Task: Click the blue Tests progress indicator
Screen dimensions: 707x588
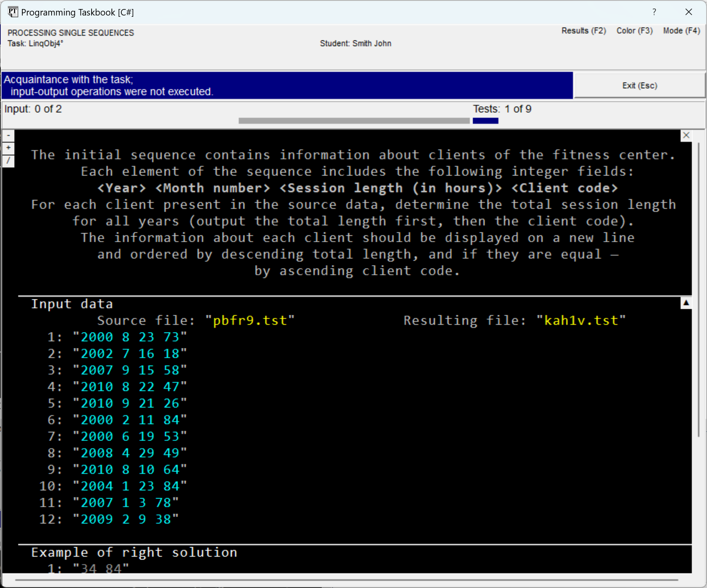Action: (x=485, y=121)
